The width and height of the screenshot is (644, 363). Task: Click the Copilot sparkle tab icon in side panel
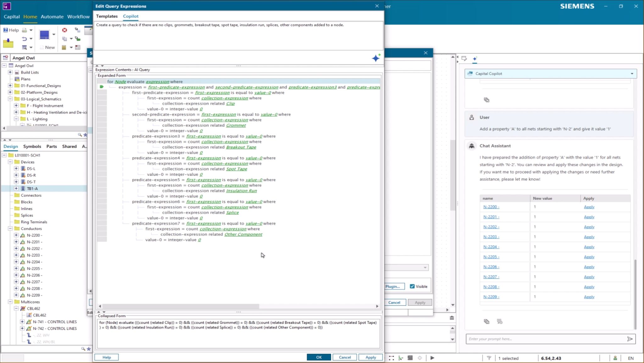click(475, 59)
